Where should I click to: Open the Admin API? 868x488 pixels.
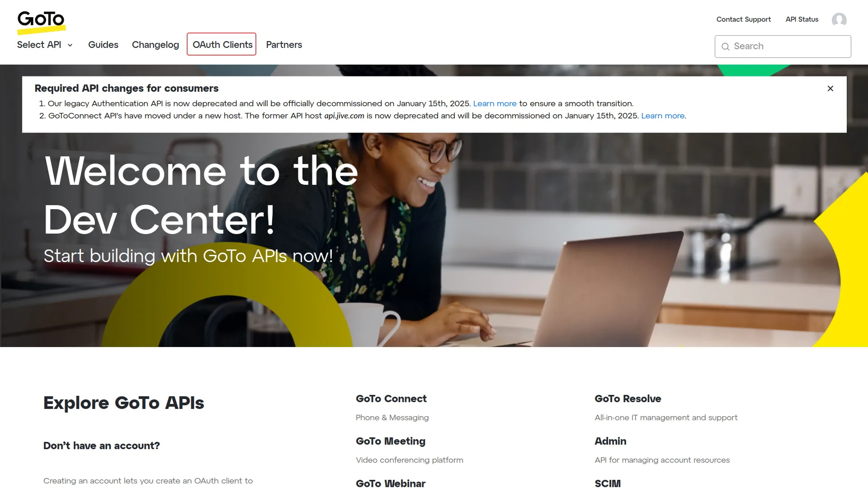tap(610, 441)
